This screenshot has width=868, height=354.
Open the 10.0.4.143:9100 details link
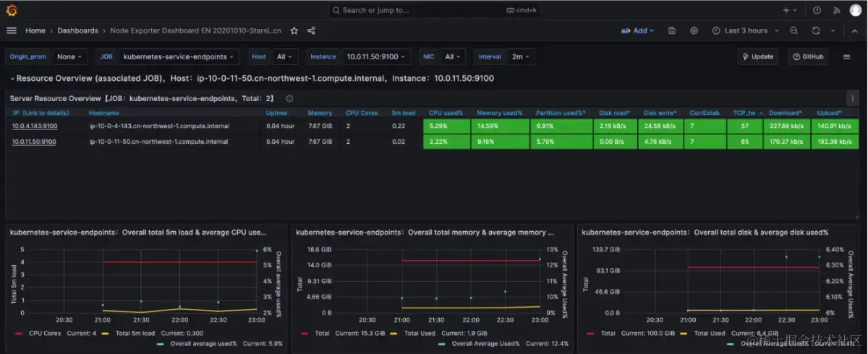coord(34,126)
